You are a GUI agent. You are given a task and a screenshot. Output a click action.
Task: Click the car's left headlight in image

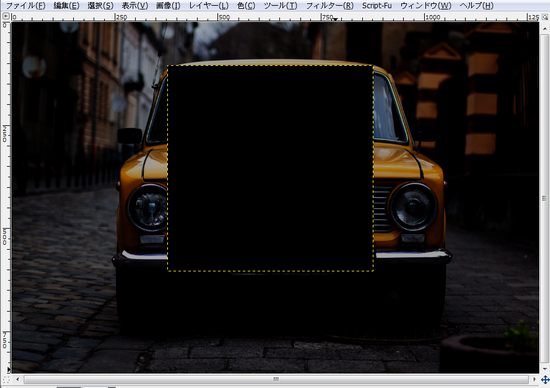point(147,207)
